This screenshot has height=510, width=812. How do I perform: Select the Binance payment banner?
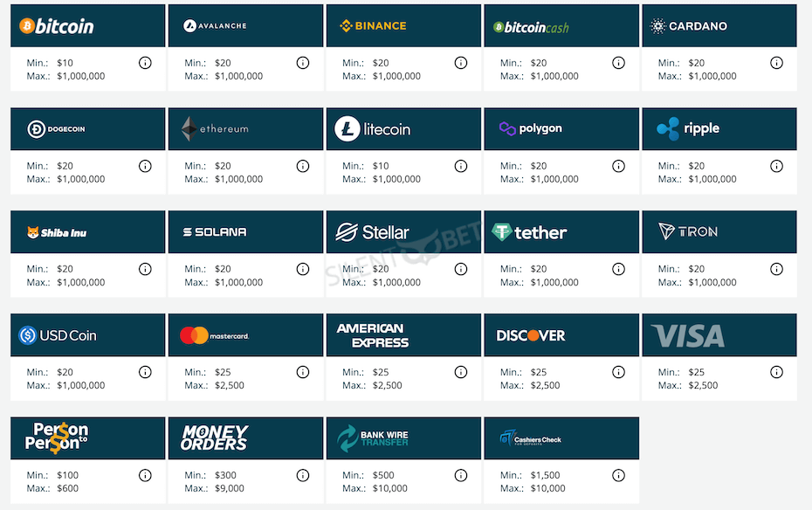403,26
